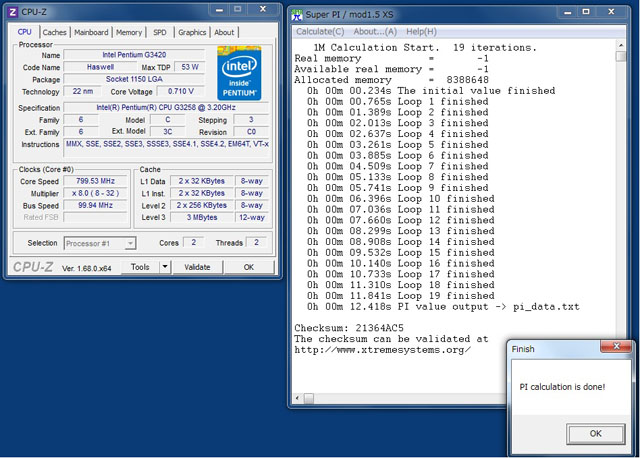Click OK in the Finish dialog
The width and height of the screenshot is (640, 458).
[596, 434]
